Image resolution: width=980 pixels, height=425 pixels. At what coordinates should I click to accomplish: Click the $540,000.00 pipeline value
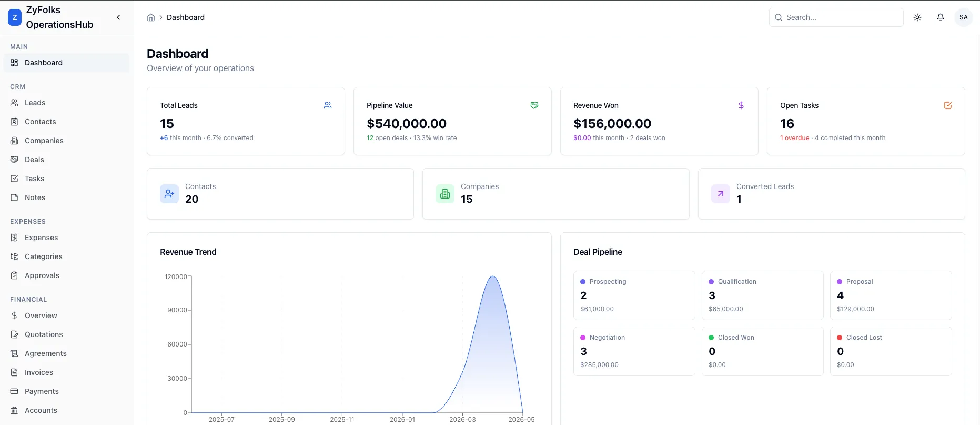pyautogui.click(x=407, y=124)
